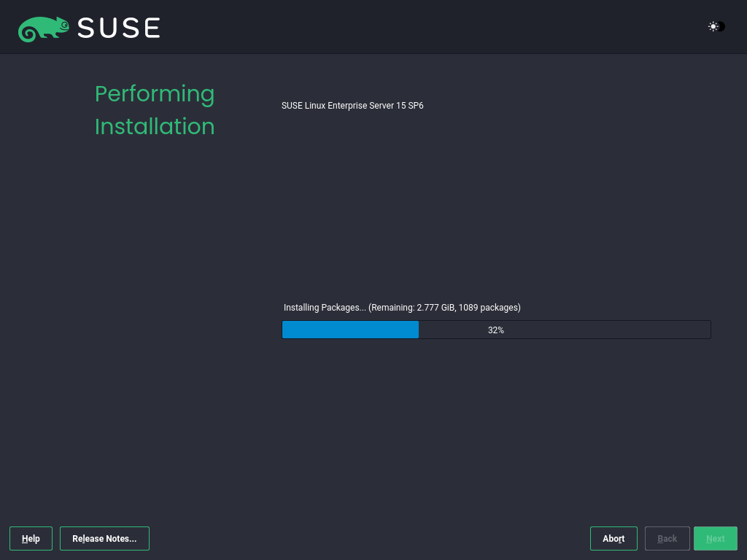Click the blue filled part of the progress bar

350,330
